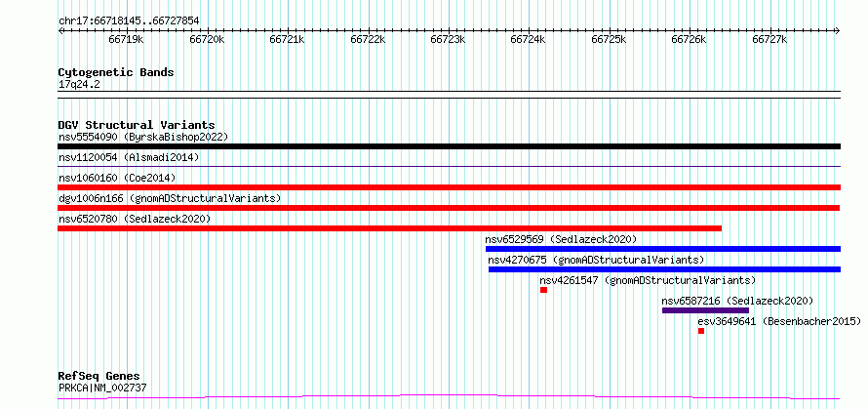Image resolution: width=868 pixels, height=409 pixels.
Task: Click the 66722k ruler tick label
Action: click(x=368, y=40)
